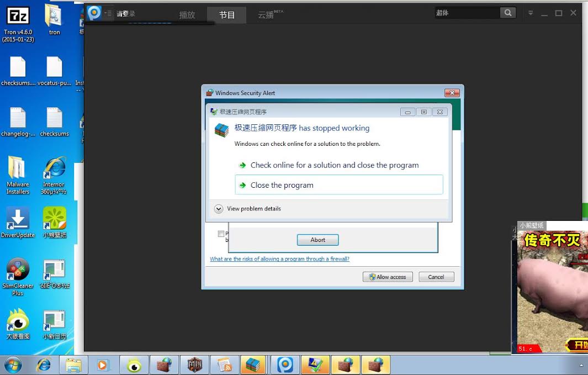Open the sidebar toggle next to PPTV logo
The width and height of the screenshot is (588, 375).
pos(109,12)
